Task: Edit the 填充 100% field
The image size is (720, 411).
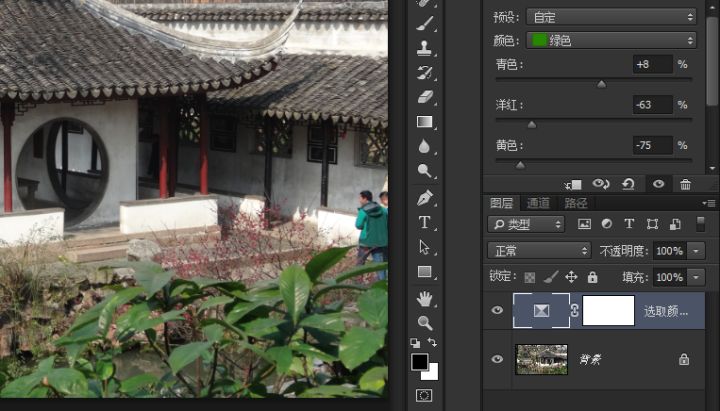Action: 670,277
